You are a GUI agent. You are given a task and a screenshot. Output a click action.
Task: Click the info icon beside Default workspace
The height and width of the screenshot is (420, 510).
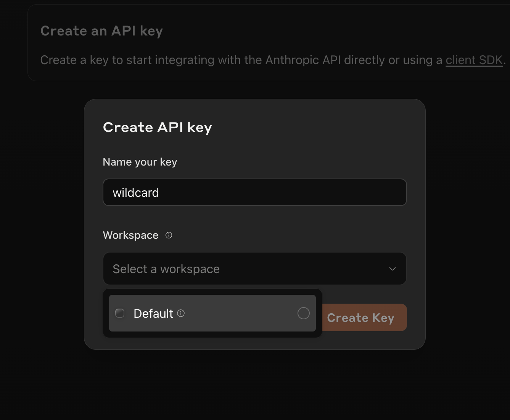coord(181,313)
